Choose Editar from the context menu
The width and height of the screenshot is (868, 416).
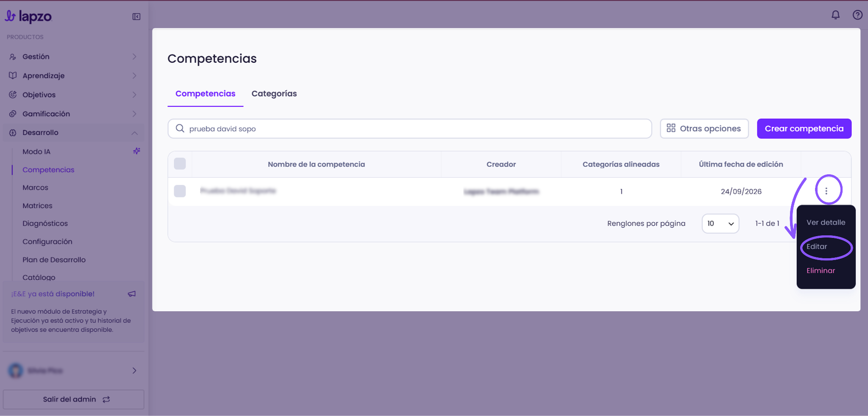pyautogui.click(x=817, y=246)
